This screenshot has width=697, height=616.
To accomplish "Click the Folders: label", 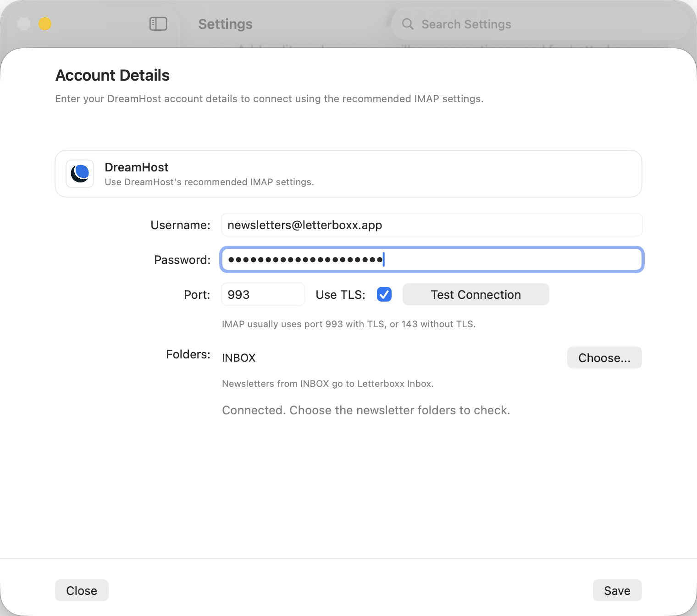I will pyautogui.click(x=188, y=354).
